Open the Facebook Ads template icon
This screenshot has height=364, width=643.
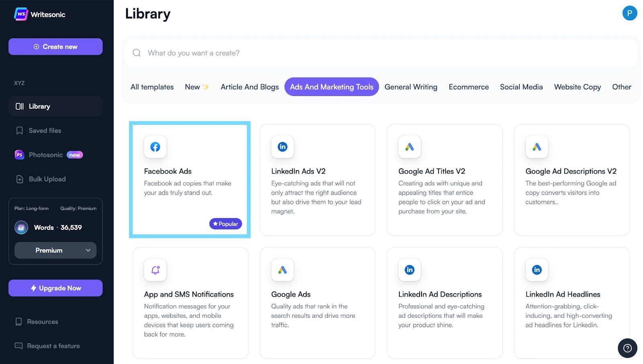[155, 147]
